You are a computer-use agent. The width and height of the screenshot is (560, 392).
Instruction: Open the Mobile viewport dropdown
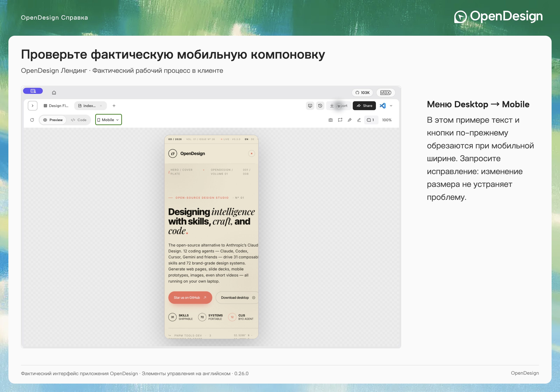click(x=108, y=120)
